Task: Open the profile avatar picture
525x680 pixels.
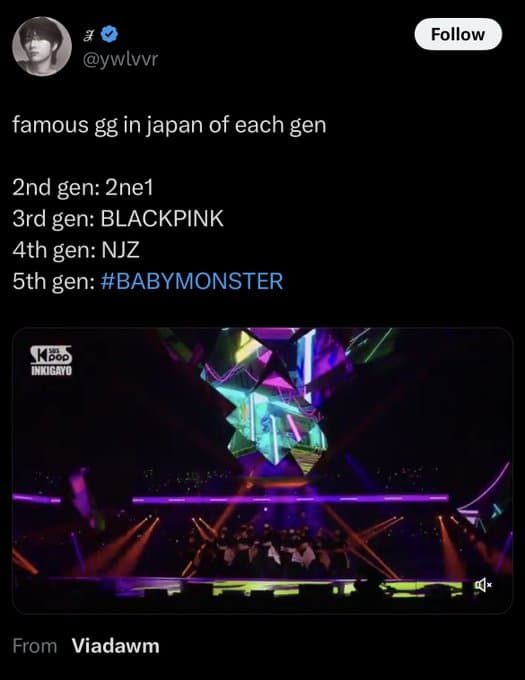Action: click(x=42, y=46)
